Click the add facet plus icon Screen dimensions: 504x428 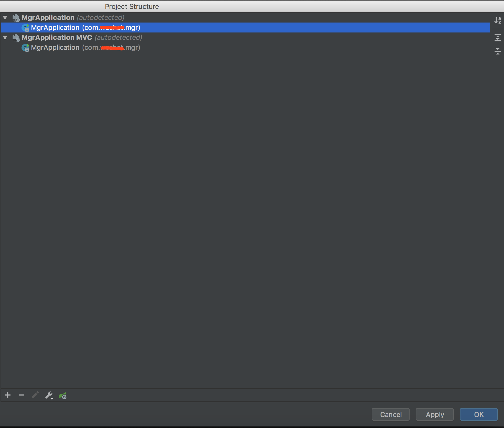click(8, 395)
